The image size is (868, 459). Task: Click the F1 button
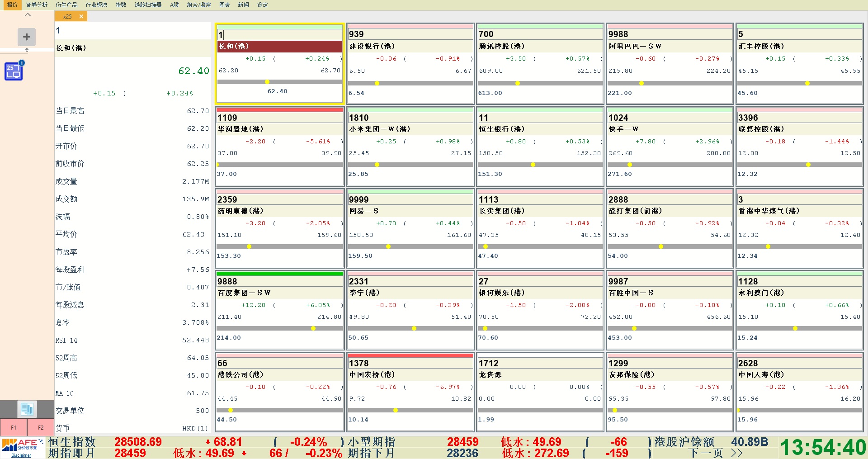tap(14, 427)
